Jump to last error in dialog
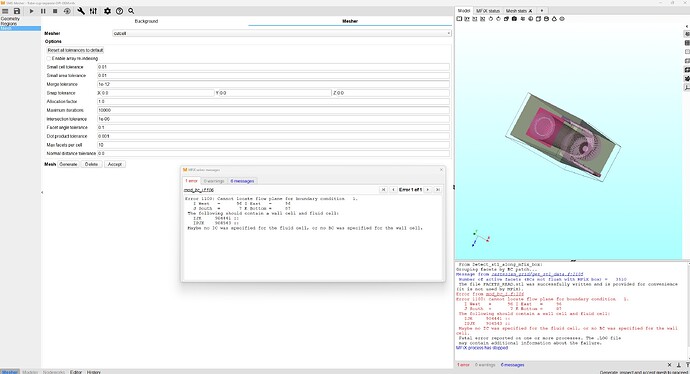 (437, 190)
